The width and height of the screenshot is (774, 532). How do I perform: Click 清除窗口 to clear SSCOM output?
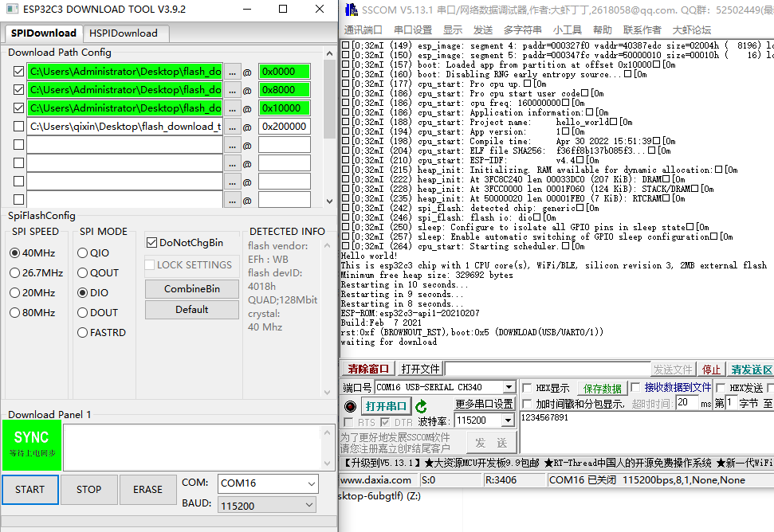coord(367,369)
